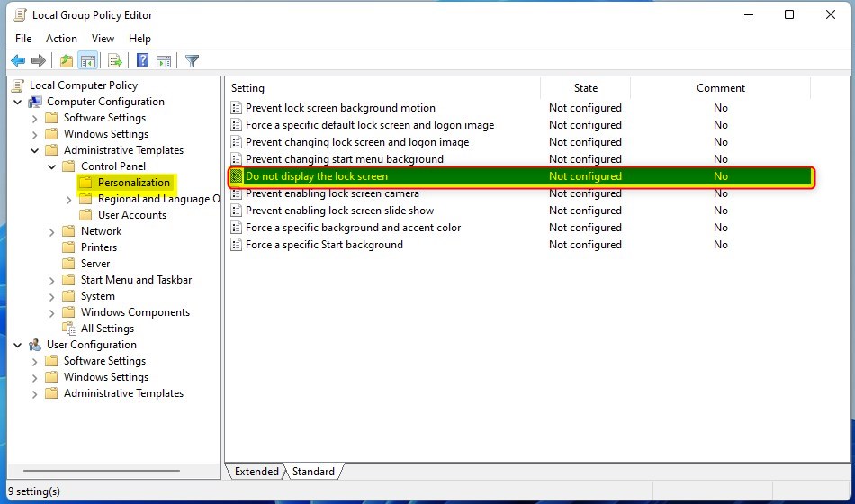Click the Up one level folder icon
Image resolution: width=855 pixels, height=504 pixels.
tap(67, 61)
